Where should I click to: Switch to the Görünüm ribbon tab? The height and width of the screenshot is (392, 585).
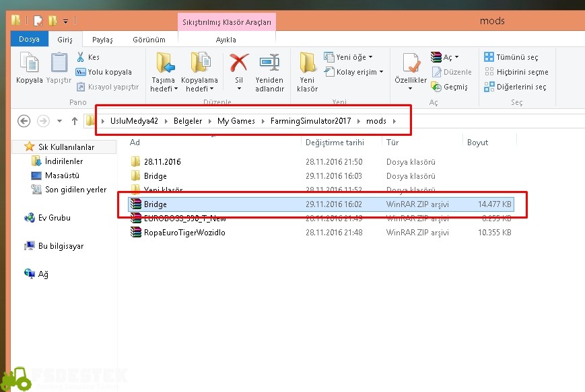pyautogui.click(x=149, y=40)
